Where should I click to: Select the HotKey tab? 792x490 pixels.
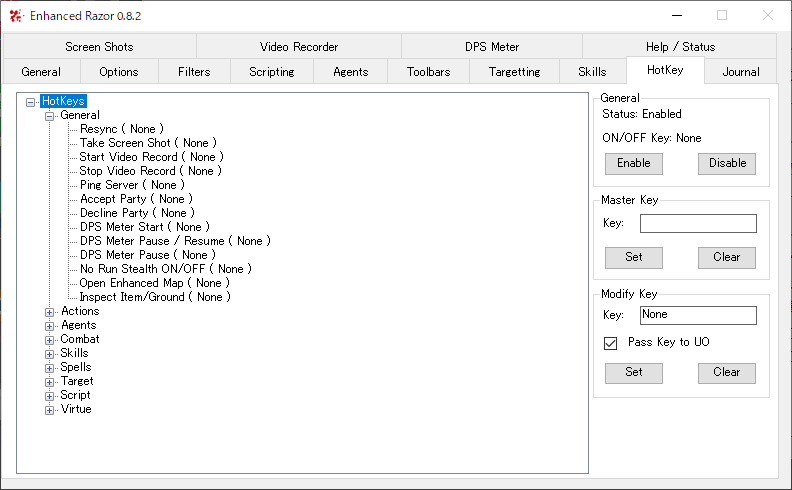[x=665, y=70]
